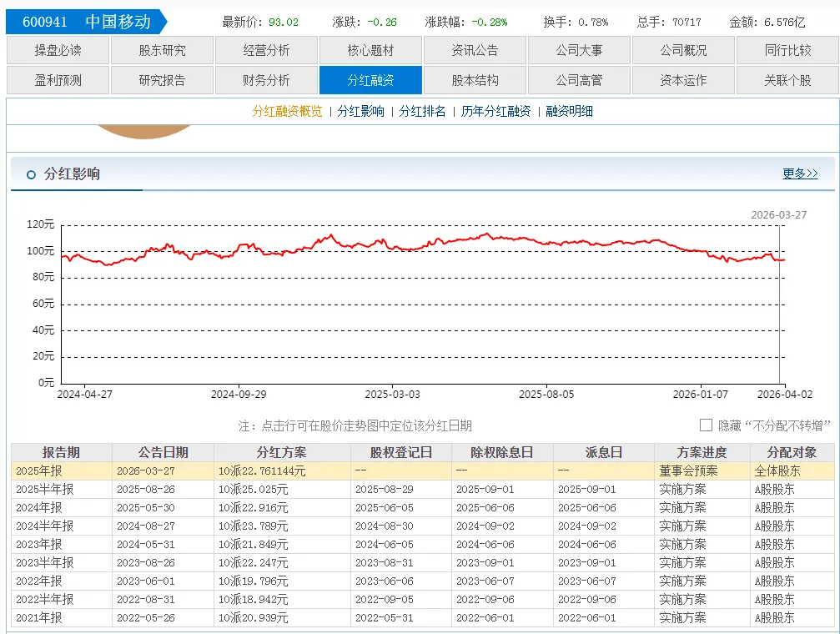Open 同行比较 tab
Screen dimensions: 840x634
point(787,50)
